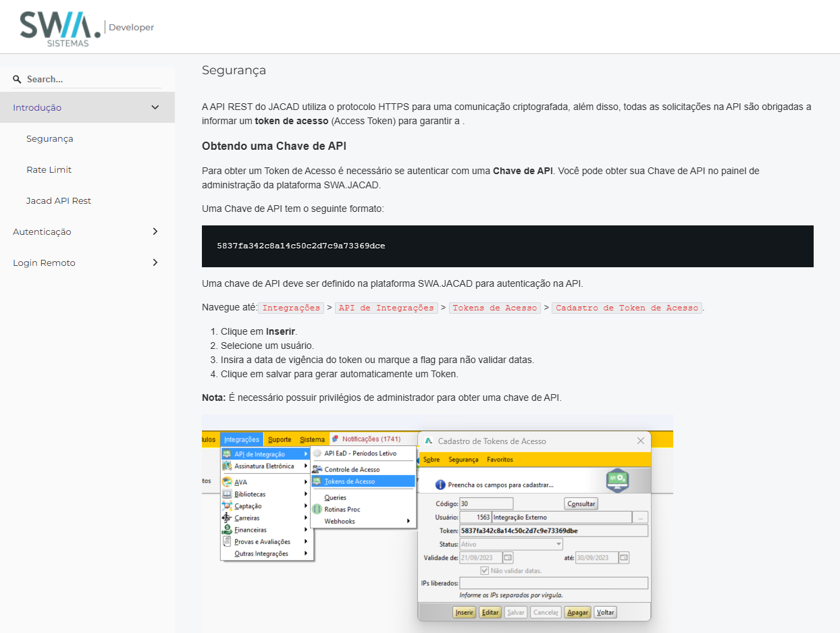Image resolution: width=840 pixels, height=633 pixels.
Task: Open the Suporte menu
Action: tap(280, 439)
